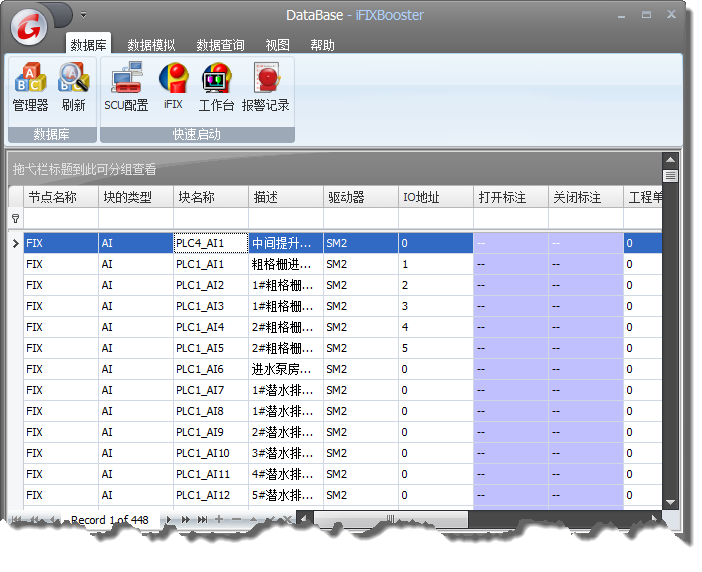Click the 进水泵房… description cell
This screenshot has height=572, width=702.
(286, 369)
